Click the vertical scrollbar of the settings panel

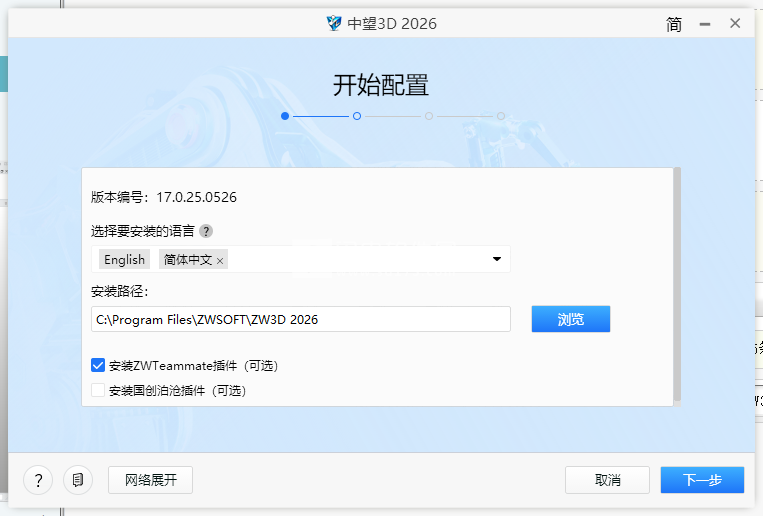pyautogui.click(x=677, y=285)
